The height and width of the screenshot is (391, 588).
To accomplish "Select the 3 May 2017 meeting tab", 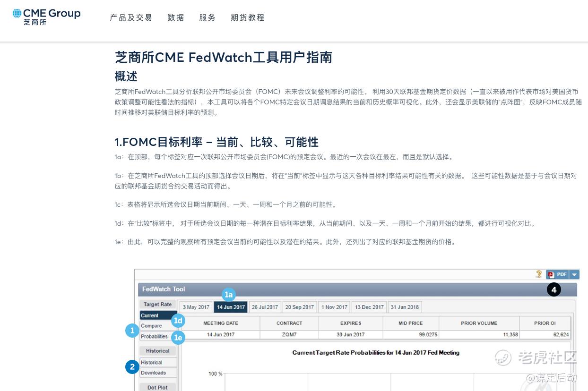I will coord(196,307).
